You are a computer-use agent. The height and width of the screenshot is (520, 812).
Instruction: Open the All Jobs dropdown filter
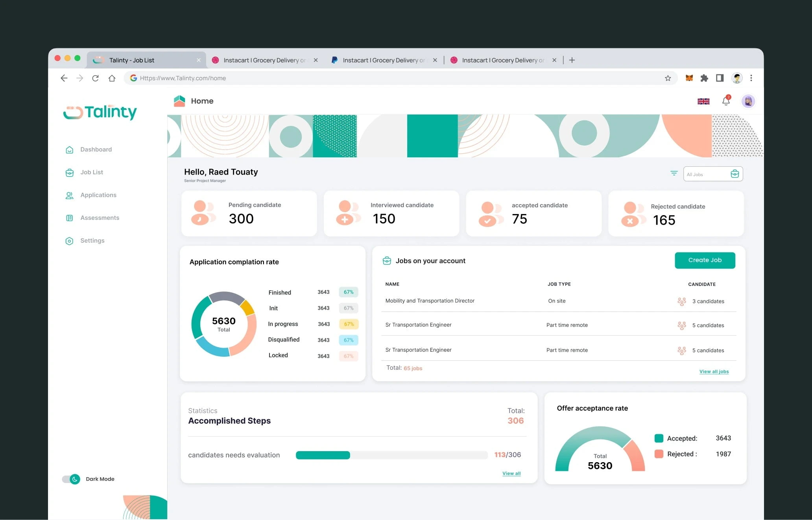point(713,174)
